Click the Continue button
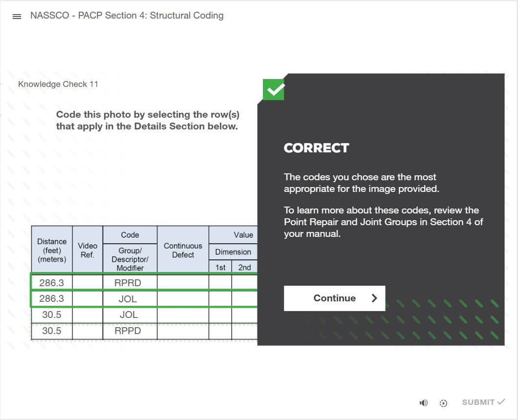Image resolution: width=518 pixels, height=420 pixels. point(334,298)
